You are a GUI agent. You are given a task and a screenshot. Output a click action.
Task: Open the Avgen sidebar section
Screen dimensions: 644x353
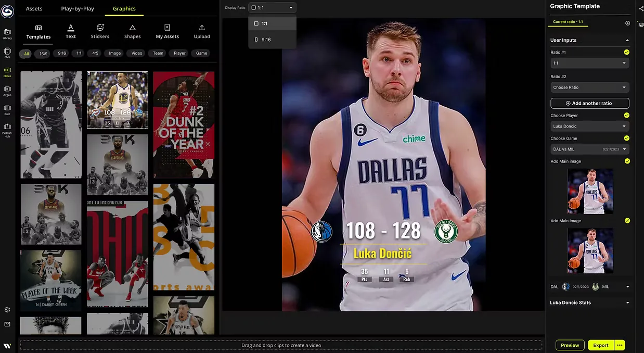(7, 91)
